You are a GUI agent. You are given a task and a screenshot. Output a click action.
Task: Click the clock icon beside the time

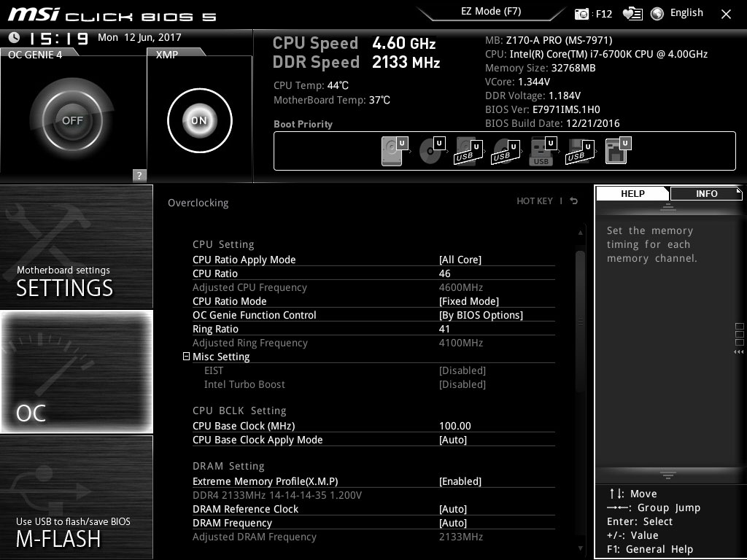coord(14,37)
